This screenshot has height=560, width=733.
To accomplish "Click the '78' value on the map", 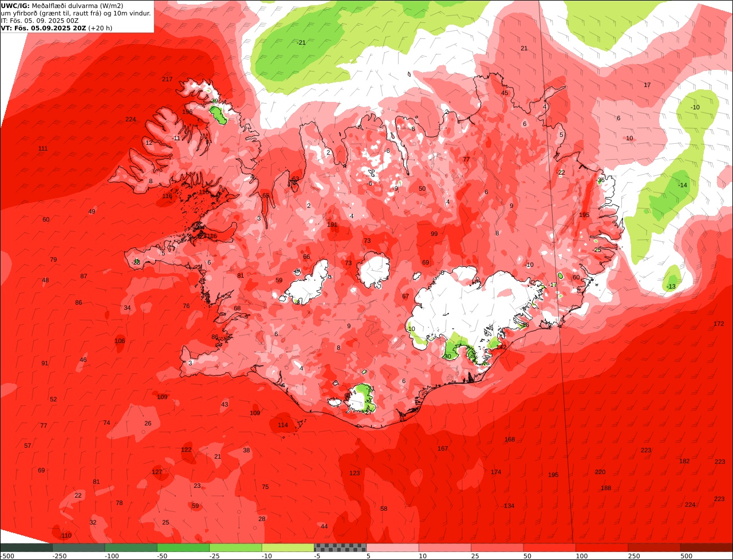I will (119, 503).
